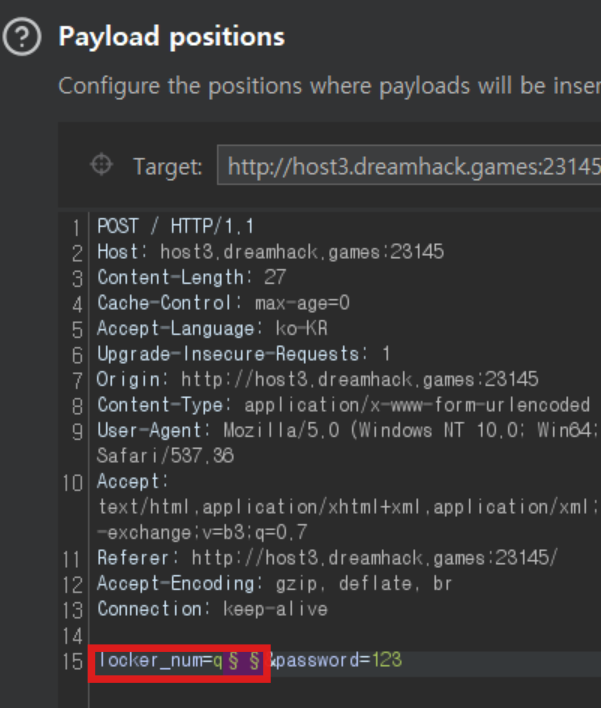Select the POST / HTTP/1.1 request line
Screen dimensions: 601x708
[176, 226]
